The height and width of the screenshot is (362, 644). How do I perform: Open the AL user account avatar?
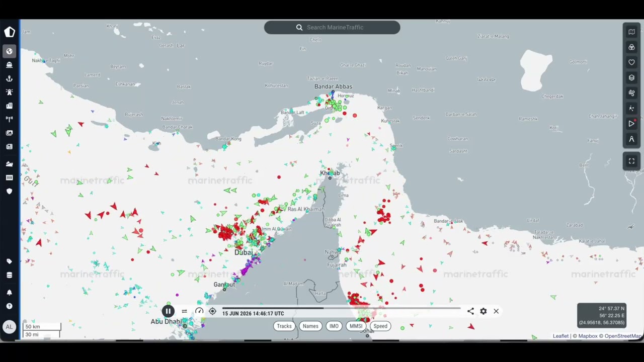[9, 327]
